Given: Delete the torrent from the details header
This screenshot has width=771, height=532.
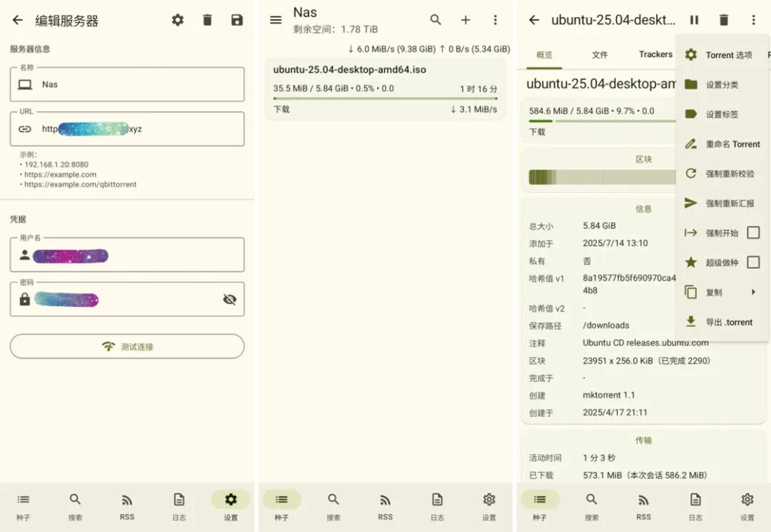Looking at the screenshot, I should coord(724,20).
